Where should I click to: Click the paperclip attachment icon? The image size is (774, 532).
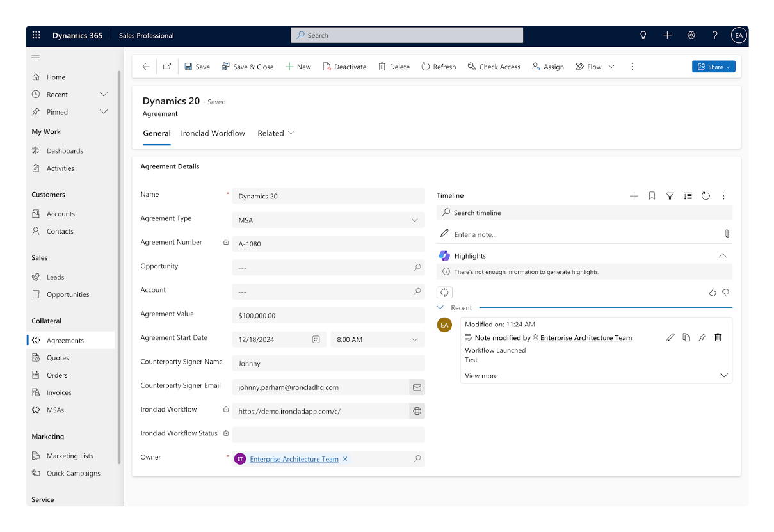coord(727,234)
